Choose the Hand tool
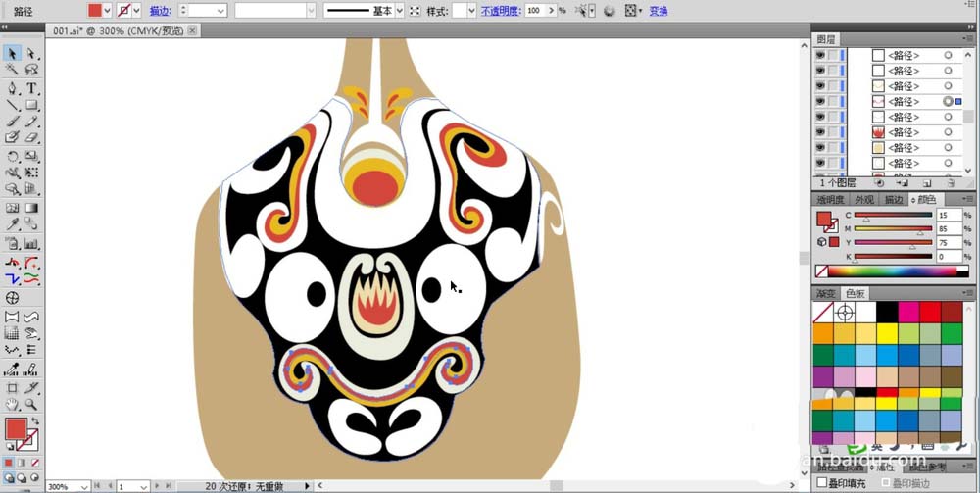980x493 pixels. (x=13, y=405)
